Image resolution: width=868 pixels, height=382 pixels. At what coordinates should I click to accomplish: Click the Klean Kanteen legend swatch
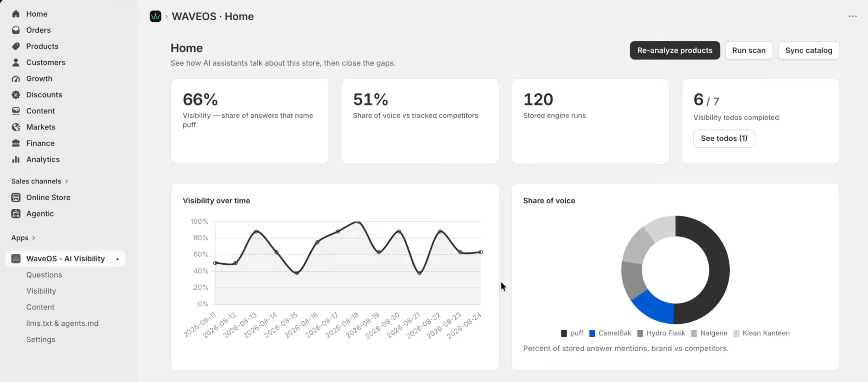click(736, 333)
